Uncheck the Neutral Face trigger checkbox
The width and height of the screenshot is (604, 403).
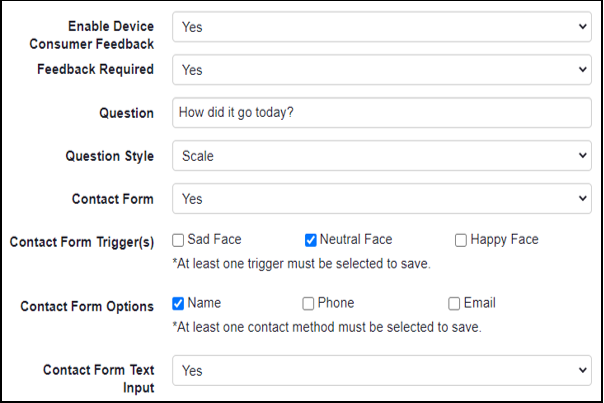click(311, 240)
